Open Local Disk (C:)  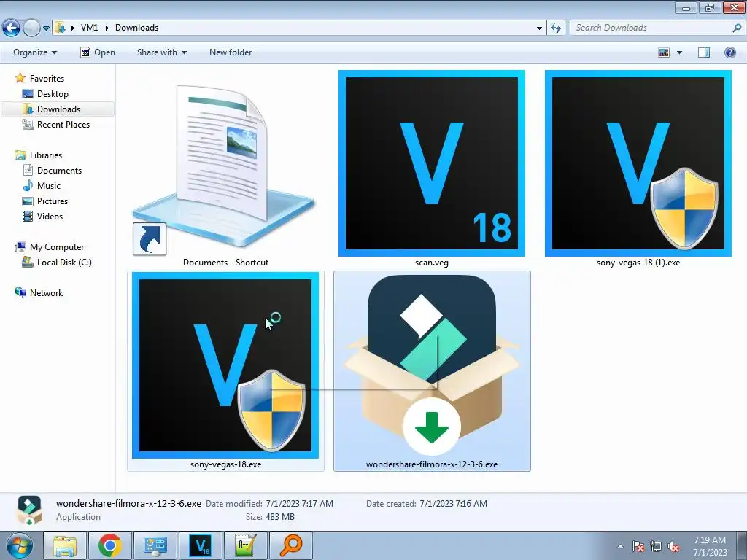tap(57, 262)
